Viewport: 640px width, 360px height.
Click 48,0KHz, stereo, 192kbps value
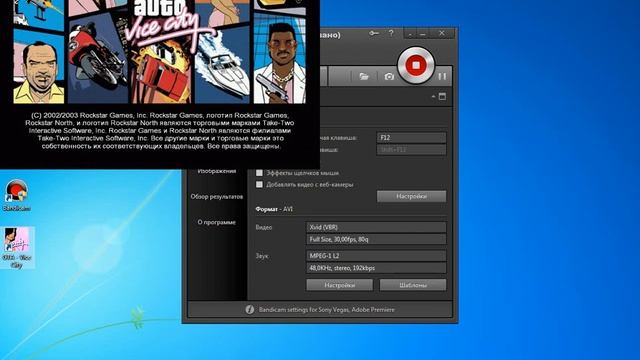(x=376, y=268)
